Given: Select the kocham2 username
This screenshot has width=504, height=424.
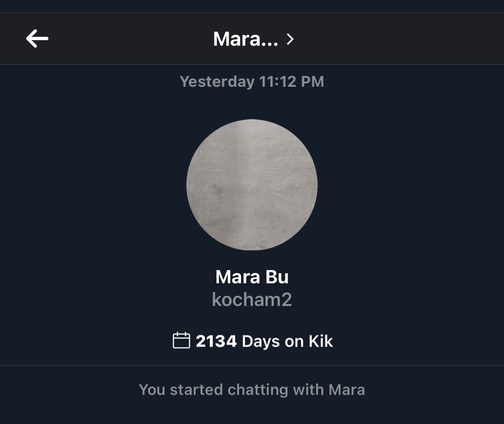Looking at the screenshot, I should coord(252,300).
